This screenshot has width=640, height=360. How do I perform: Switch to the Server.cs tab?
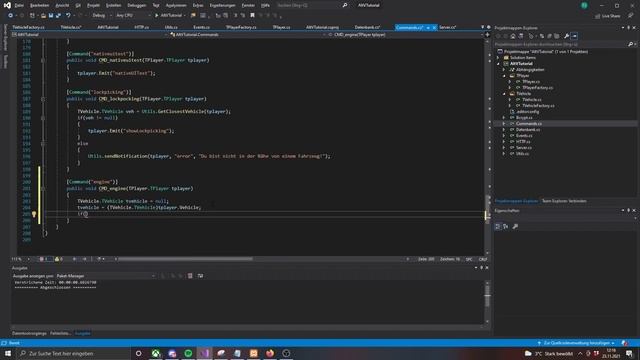pos(448,27)
